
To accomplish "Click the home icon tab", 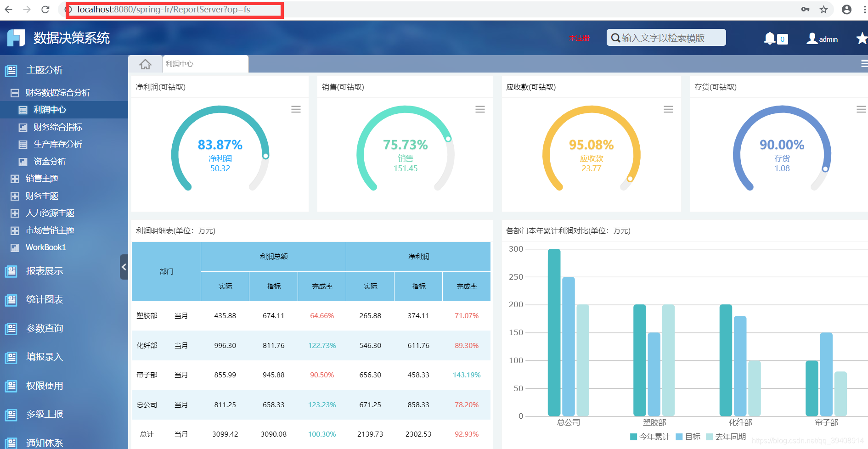I will pos(145,64).
